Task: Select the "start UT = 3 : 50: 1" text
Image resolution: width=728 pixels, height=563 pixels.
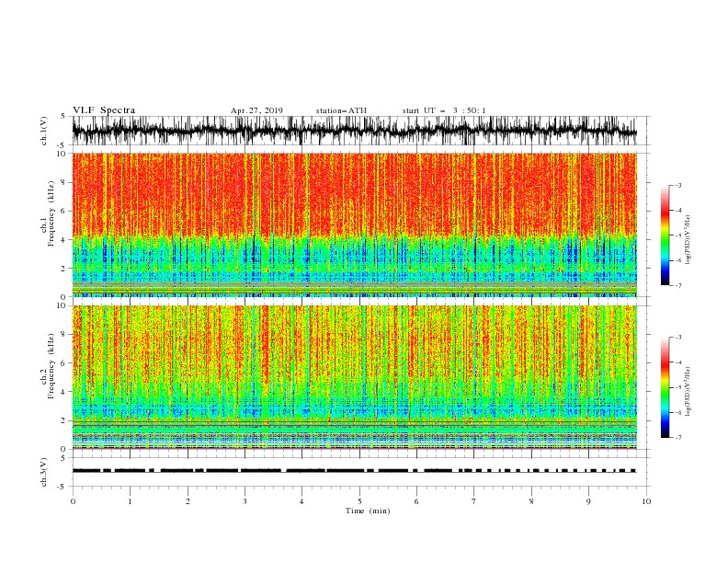Action: (x=444, y=110)
